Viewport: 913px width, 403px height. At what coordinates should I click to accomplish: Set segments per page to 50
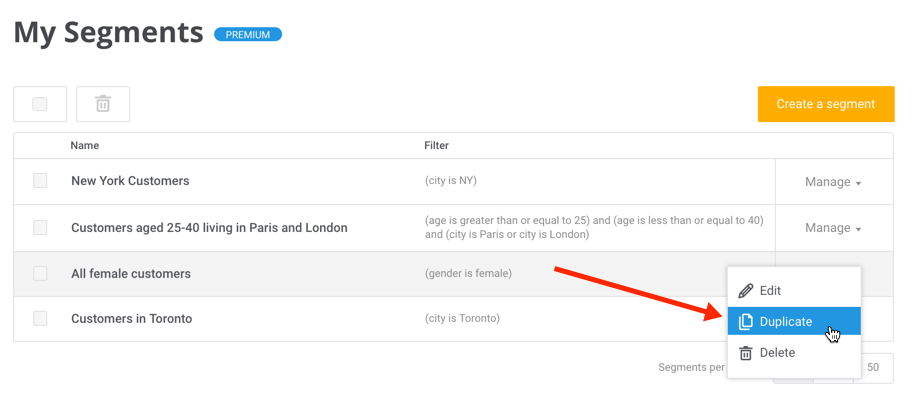coord(873,367)
